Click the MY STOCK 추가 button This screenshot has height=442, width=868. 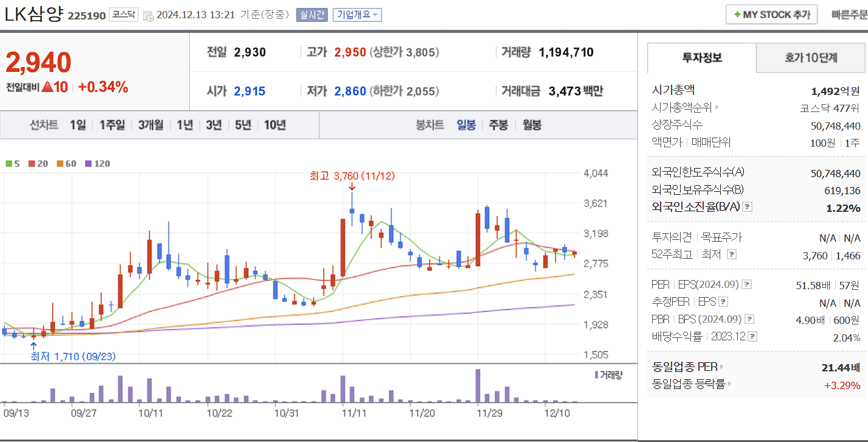(x=771, y=14)
